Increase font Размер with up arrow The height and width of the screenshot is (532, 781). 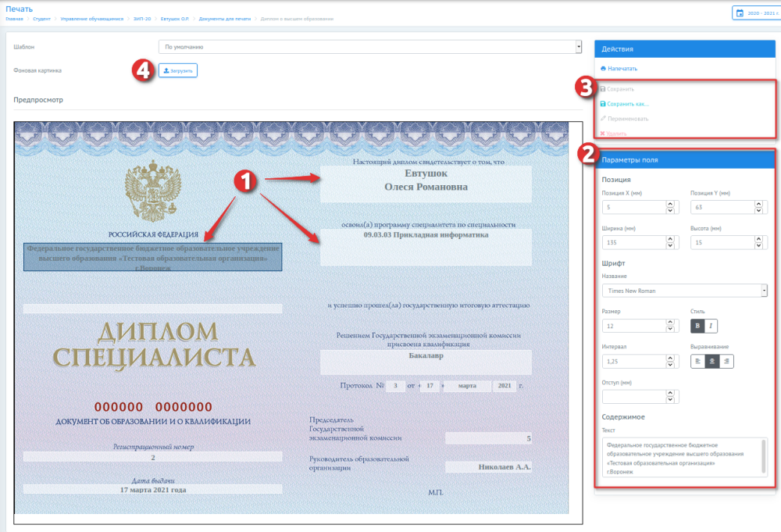(670, 323)
